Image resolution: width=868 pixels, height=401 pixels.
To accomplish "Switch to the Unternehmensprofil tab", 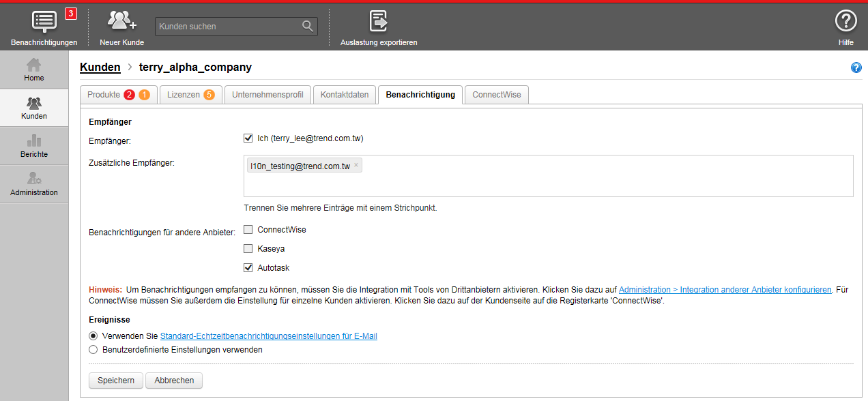I will (267, 95).
